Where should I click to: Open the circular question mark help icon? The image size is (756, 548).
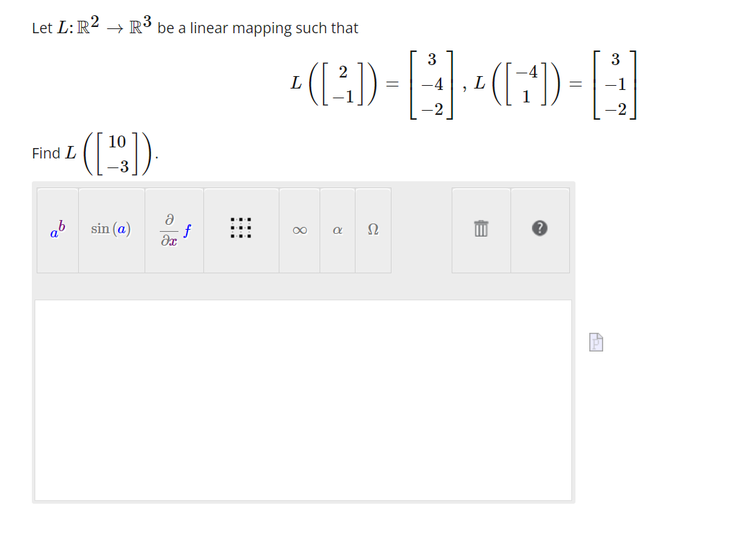click(x=540, y=230)
